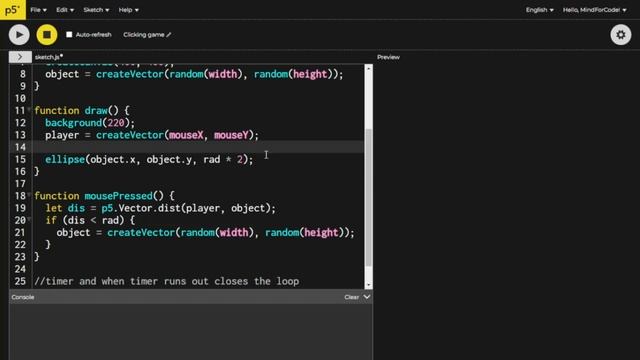Fold the draw function at line 11
The image size is (640, 360).
click(29, 110)
